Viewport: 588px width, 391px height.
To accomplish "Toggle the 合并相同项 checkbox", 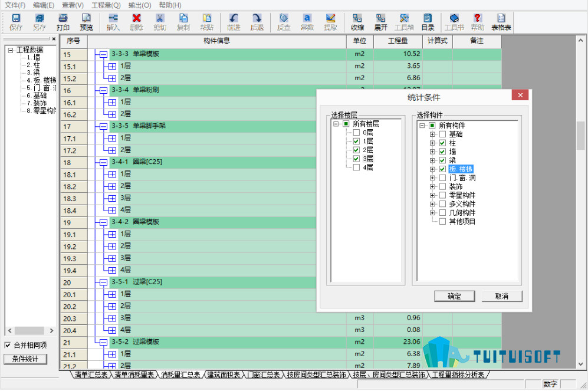I will (x=8, y=345).
